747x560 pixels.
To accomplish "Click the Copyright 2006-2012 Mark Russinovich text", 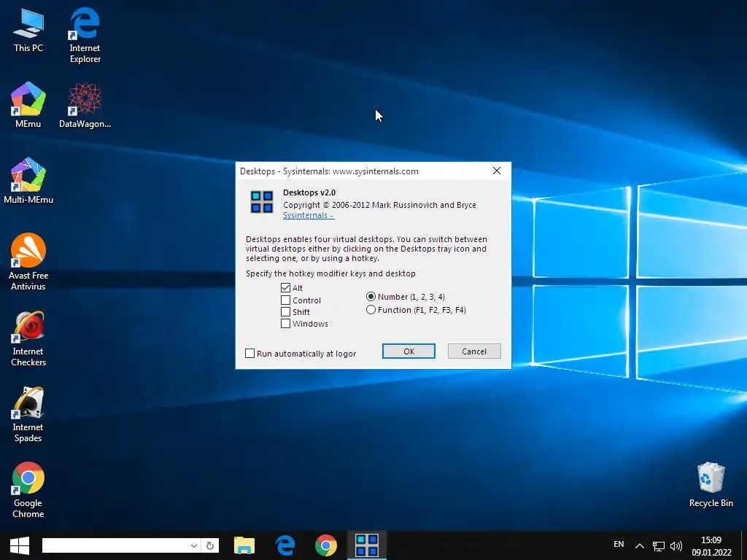I will coord(379,205).
